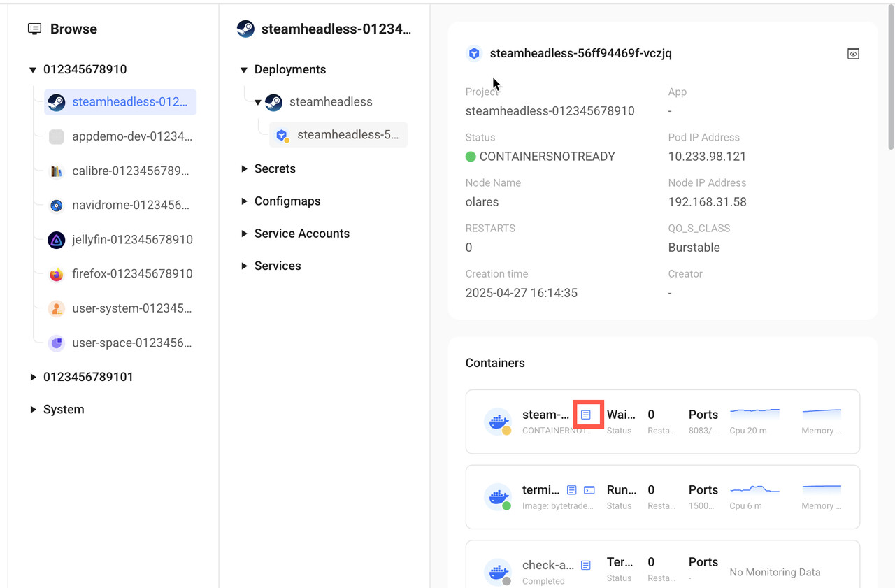Click Ports label in steam- container card

pos(703,415)
